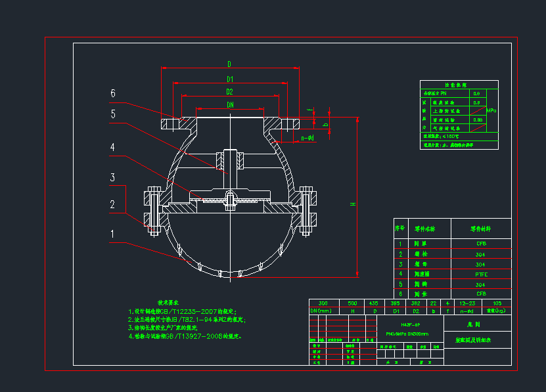546x392 pixels.
Task: Select the D2 dimension text
Action: click(229, 91)
